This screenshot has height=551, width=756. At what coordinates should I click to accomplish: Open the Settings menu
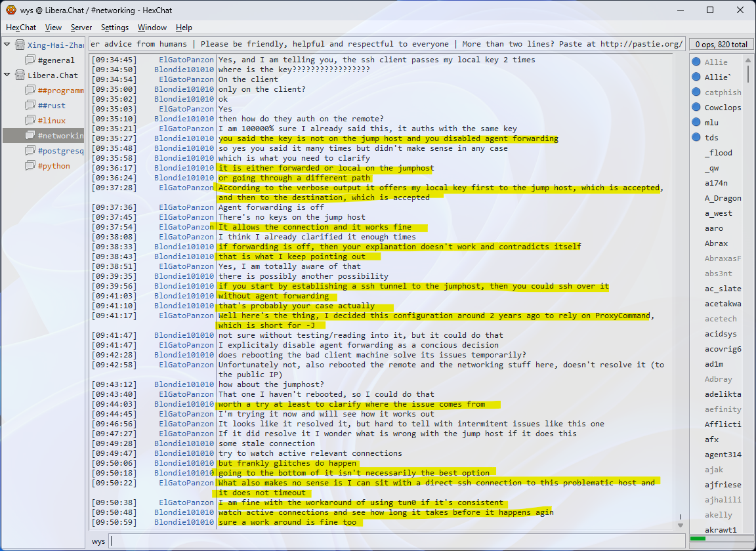click(x=115, y=28)
